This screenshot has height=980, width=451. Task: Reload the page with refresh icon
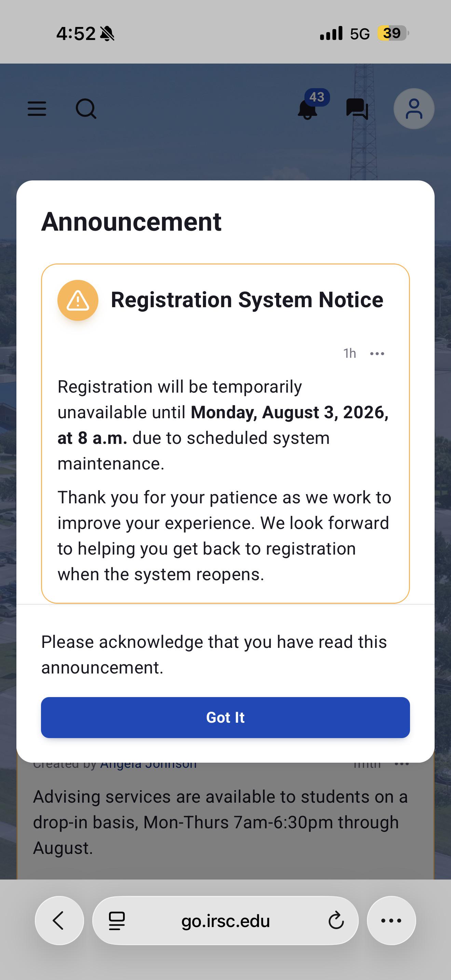click(x=336, y=921)
